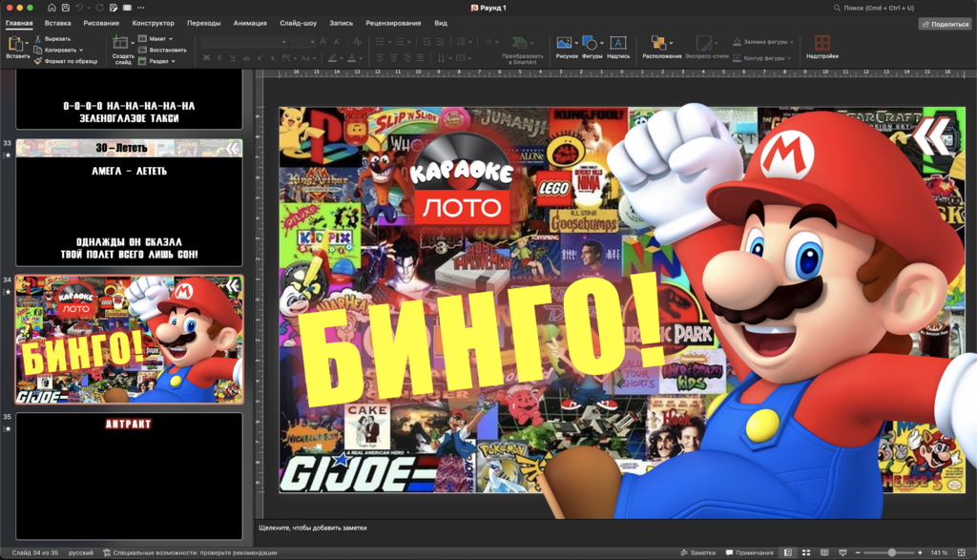
Task: Click zoom out minus button
Action: [x=858, y=552]
